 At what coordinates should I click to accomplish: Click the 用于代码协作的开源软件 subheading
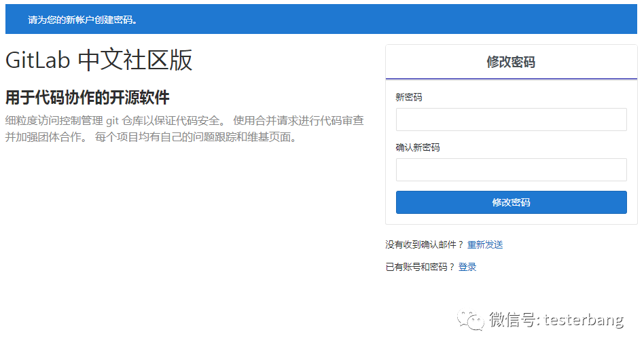88,98
